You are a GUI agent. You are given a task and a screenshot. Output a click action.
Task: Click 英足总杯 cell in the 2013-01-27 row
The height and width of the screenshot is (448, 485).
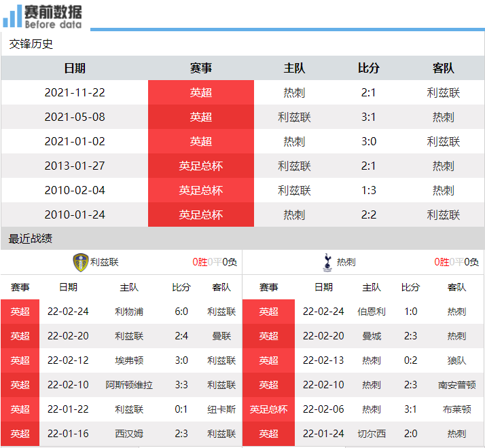pos(201,166)
